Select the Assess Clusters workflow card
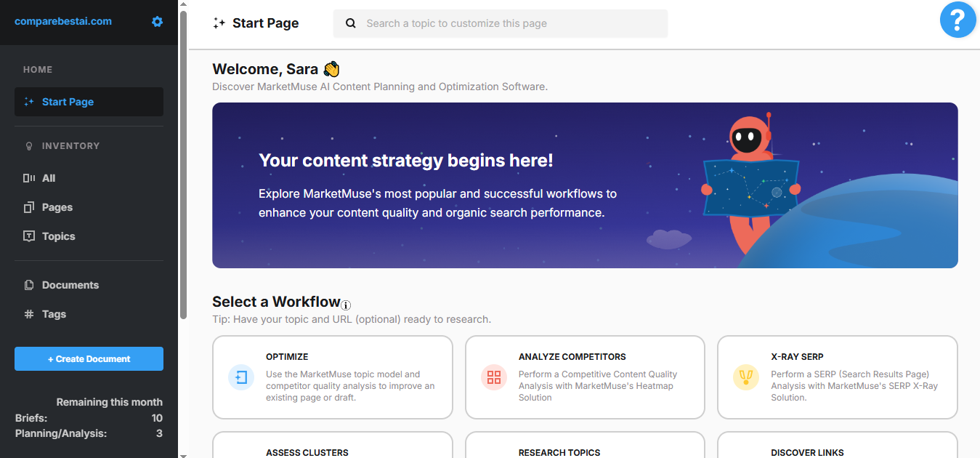Screen dimensions: 980x458 [333, 445]
